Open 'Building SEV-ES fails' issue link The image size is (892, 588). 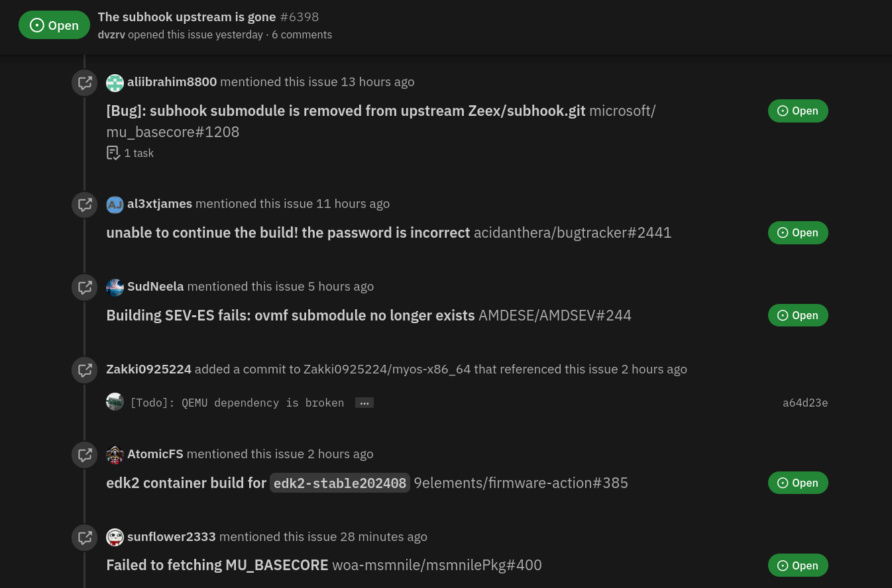[291, 315]
